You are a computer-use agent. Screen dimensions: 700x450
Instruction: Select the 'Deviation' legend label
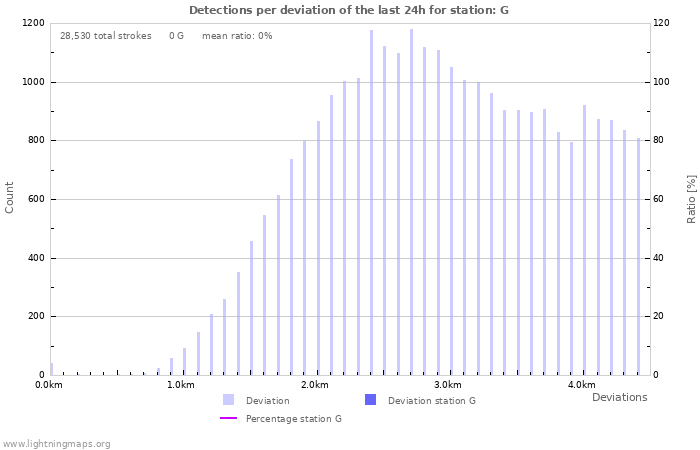[x=267, y=401]
